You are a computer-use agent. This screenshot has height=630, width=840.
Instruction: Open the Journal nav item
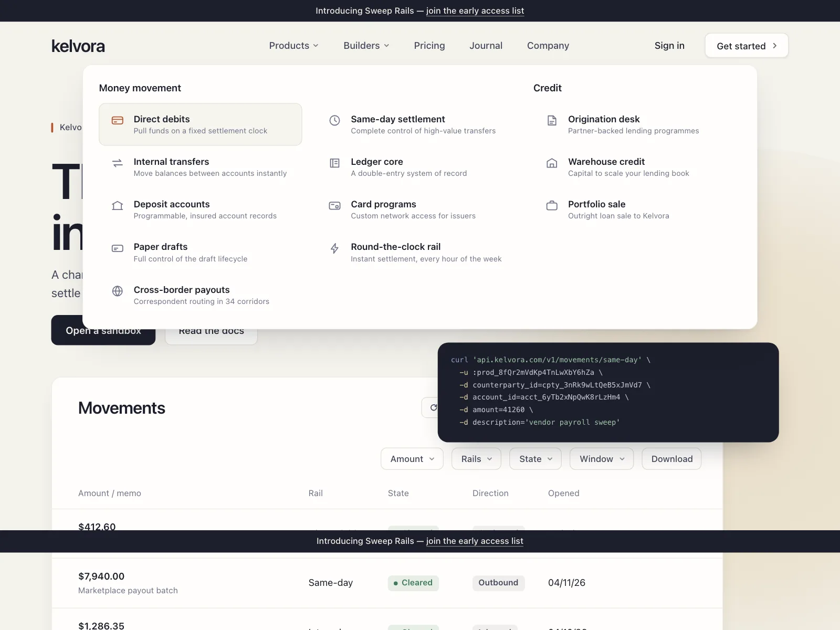[486, 46]
